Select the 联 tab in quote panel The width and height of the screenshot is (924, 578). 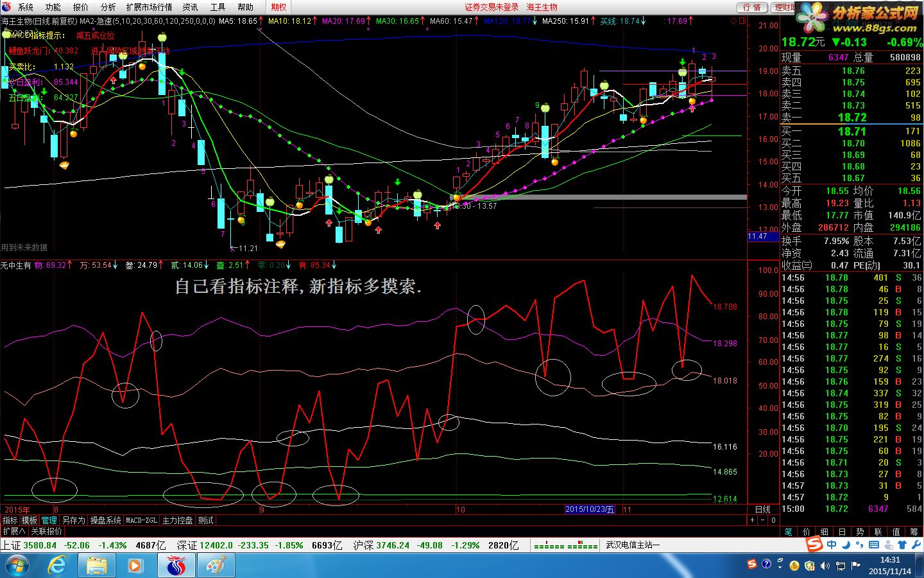[878, 531]
